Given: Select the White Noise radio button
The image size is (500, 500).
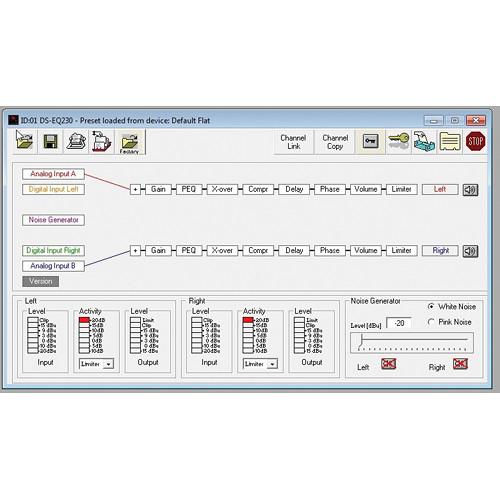Looking at the screenshot, I should (x=431, y=306).
